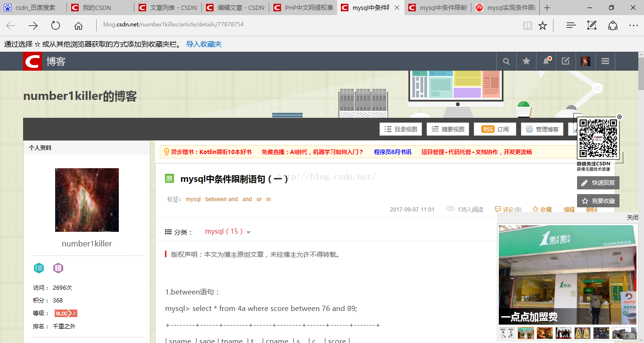
Task: Open the browser home page
Action: click(78, 25)
